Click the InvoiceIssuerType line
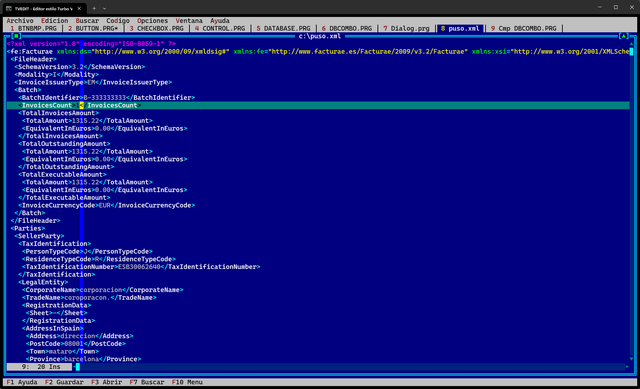Screen dimensions: 640x389 click(93, 82)
